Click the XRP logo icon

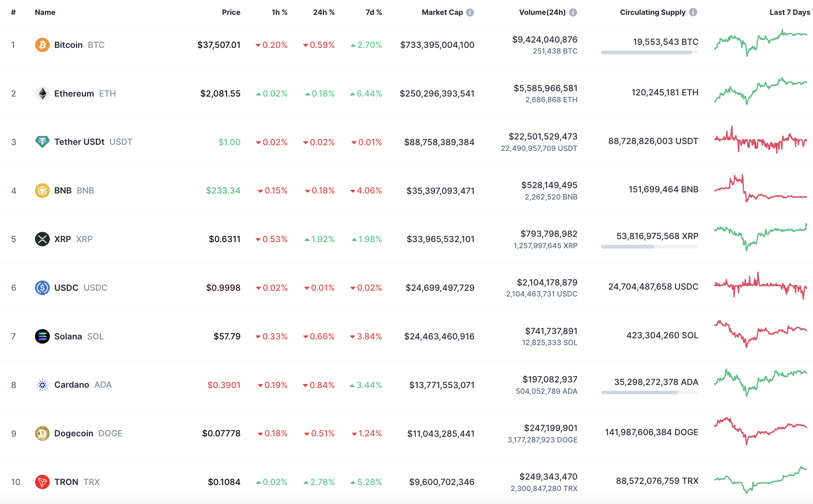42,239
